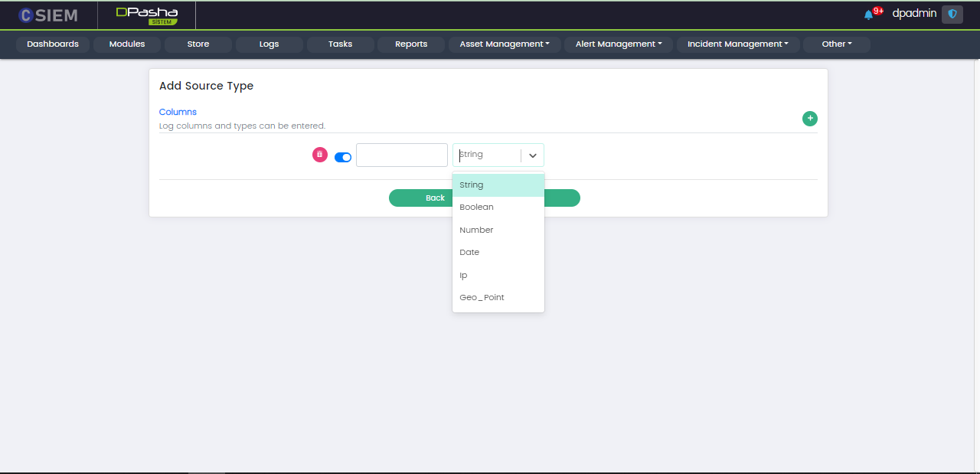Click the green plus add column icon
The width and height of the screenshot is (980, 474).
(809, 119)
